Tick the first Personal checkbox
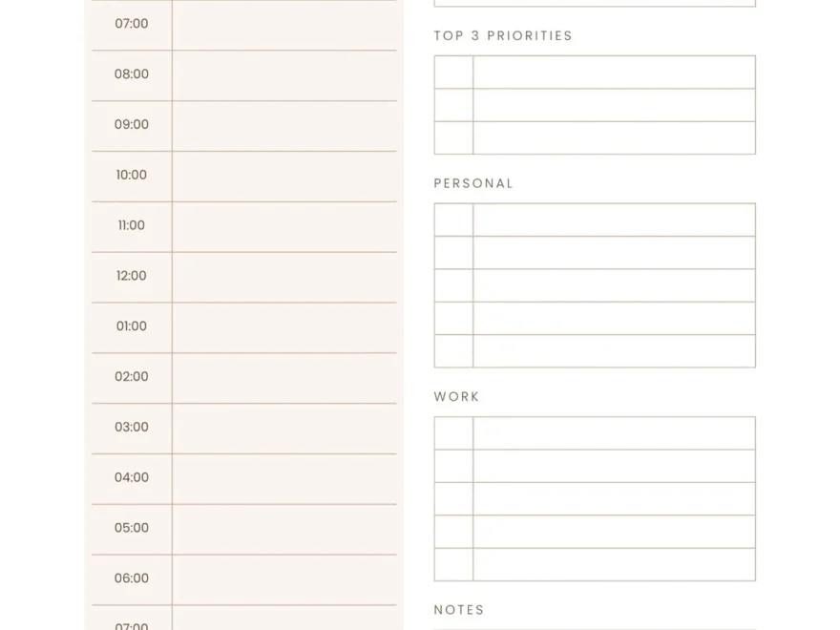 pos(453,220)
